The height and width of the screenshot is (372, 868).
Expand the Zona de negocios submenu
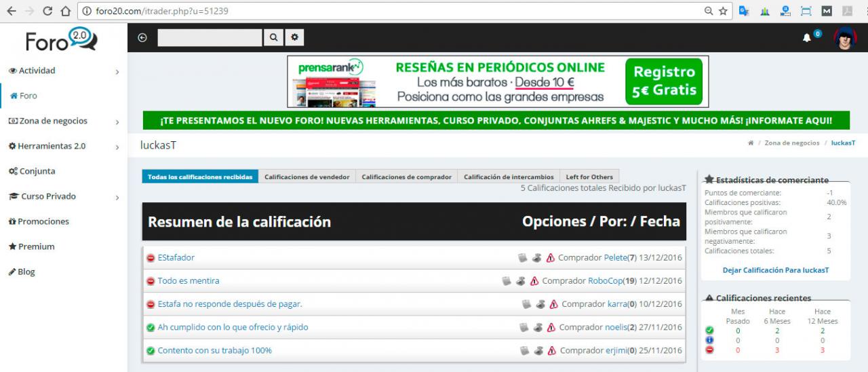(117, 122)
